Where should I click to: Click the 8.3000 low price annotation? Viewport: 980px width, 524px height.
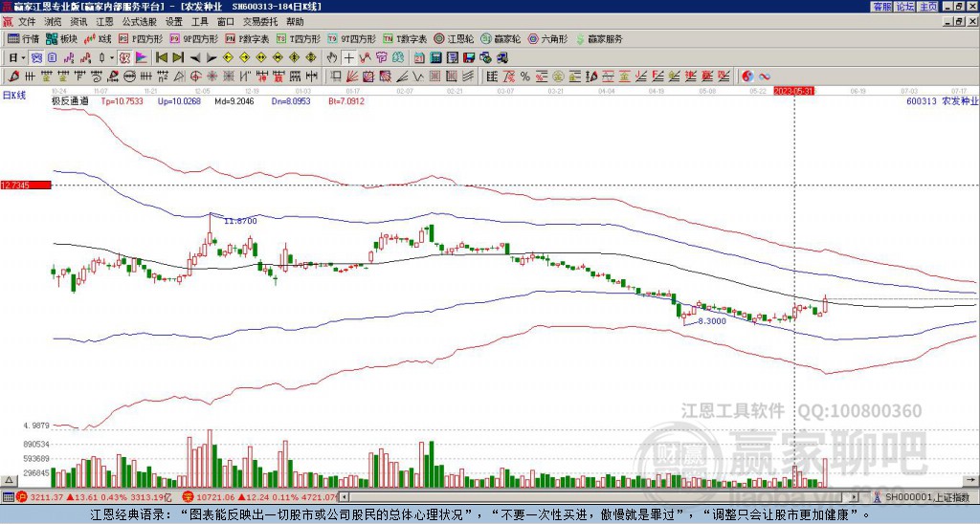coord(711,321)
